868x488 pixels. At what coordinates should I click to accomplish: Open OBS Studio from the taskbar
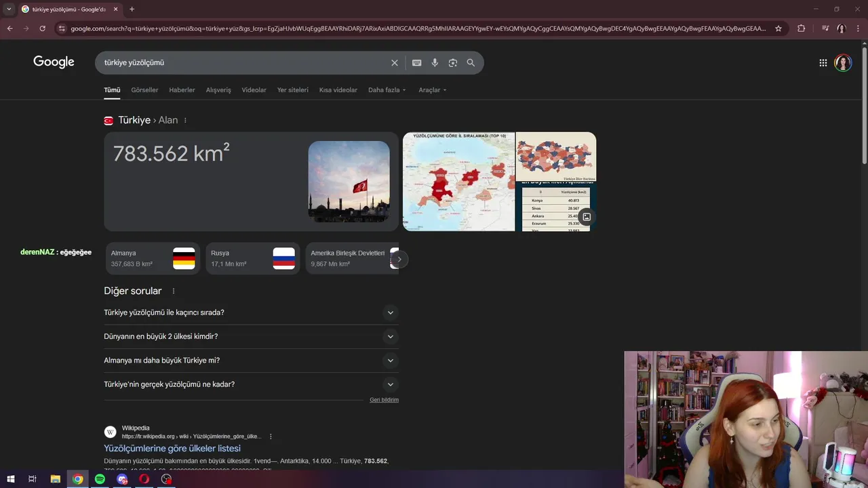pyautogui.click(x=166, y=479)
